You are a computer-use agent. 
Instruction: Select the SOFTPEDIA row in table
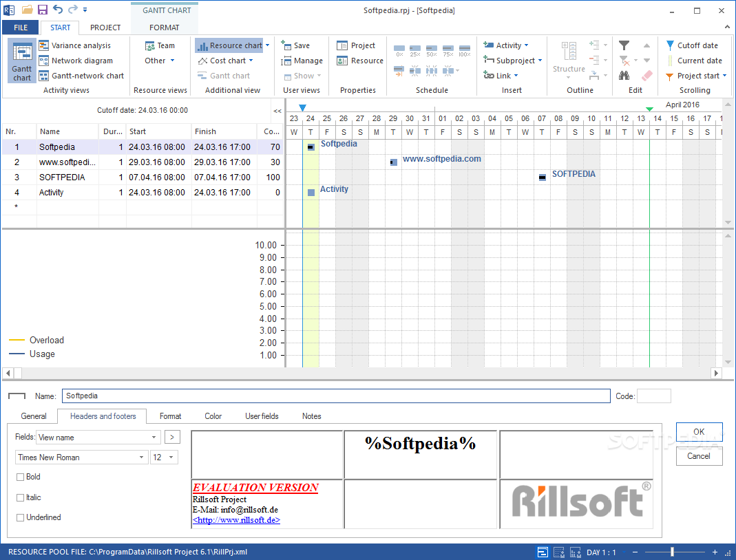(x=143, y=177)
